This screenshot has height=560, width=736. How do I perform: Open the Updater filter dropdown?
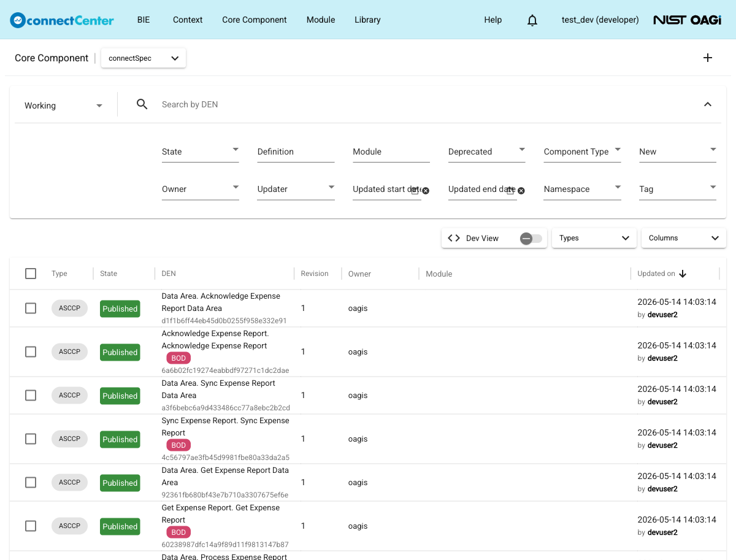[x=296, y=189]
